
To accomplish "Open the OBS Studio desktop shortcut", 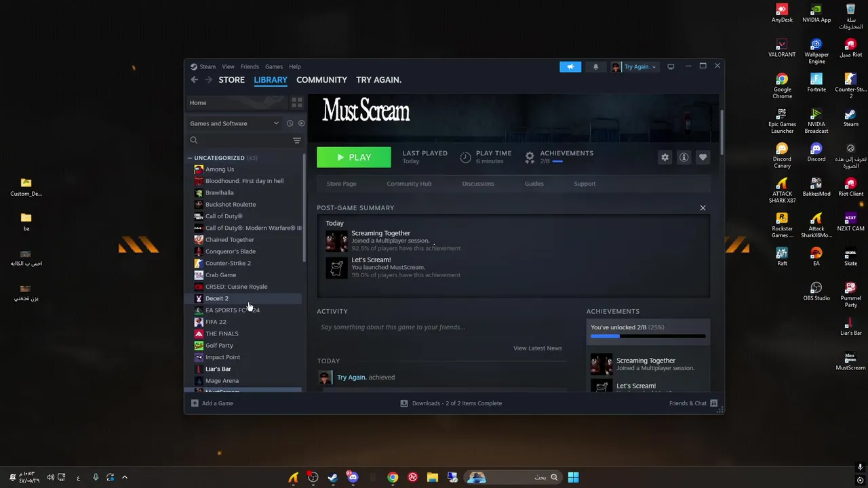I will [816, 291].
